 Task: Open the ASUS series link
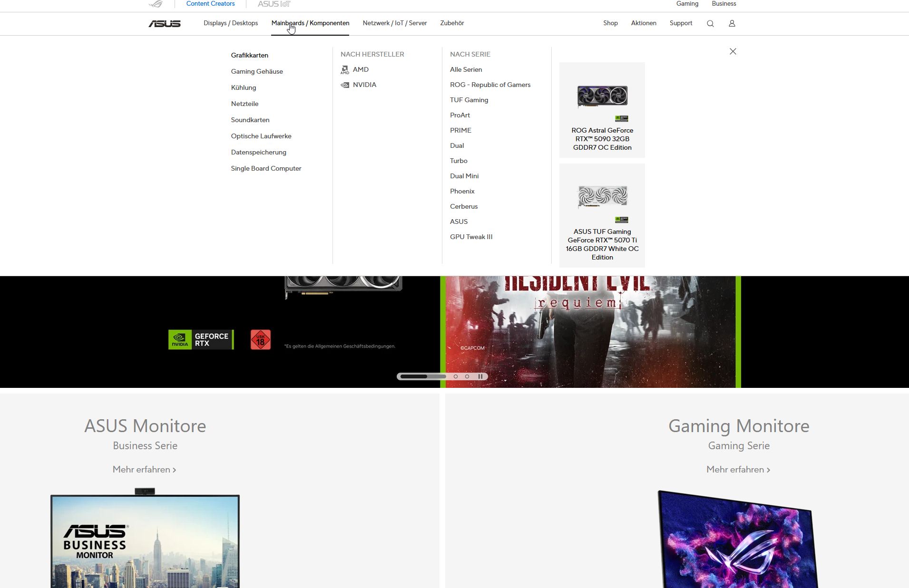(x=459, y=222)
